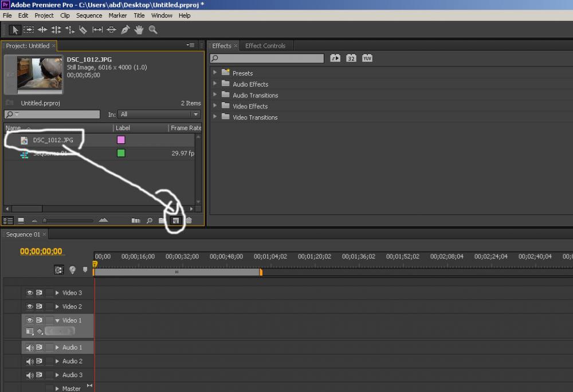Click the DSC_1012.JPG preview thumbnail
The width and height of the screenshot is (573, 392).
40,74
